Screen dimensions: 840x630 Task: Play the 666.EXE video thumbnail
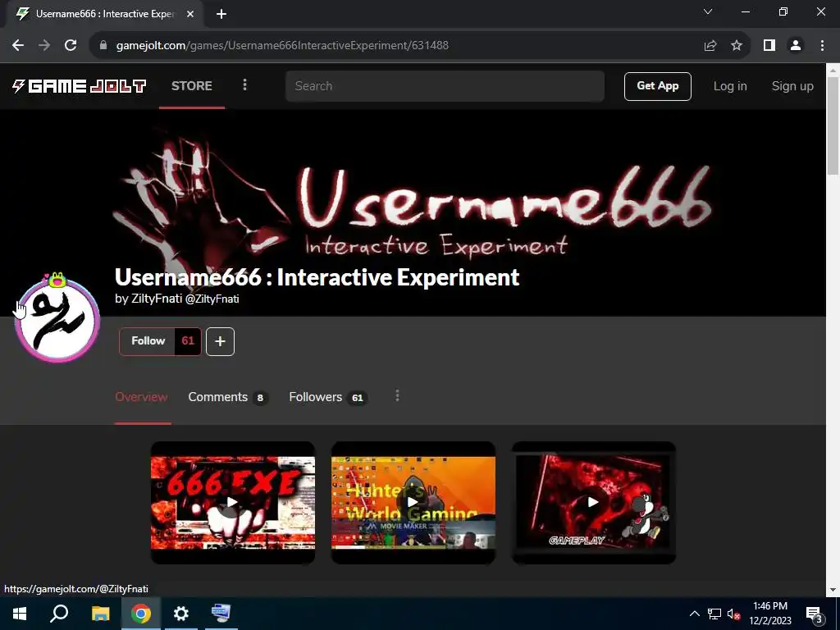point(232,503)
